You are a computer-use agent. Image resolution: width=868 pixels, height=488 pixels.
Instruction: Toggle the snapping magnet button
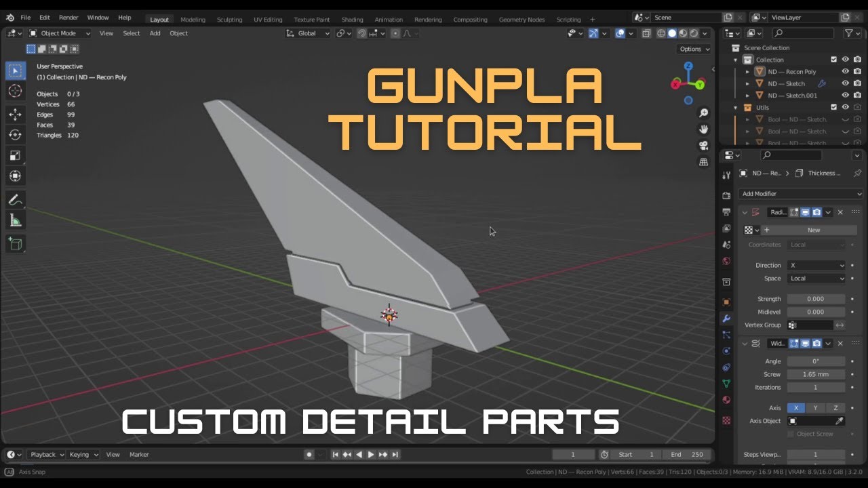coord(362,33)
